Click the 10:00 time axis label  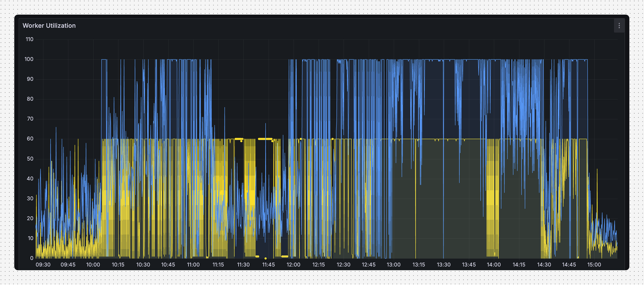[93, 265]
